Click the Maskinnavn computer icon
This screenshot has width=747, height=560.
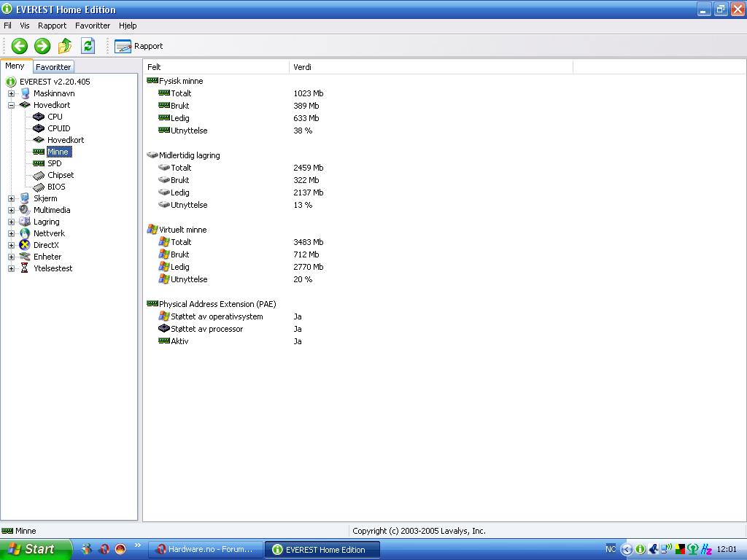click(x=25, y=93)
